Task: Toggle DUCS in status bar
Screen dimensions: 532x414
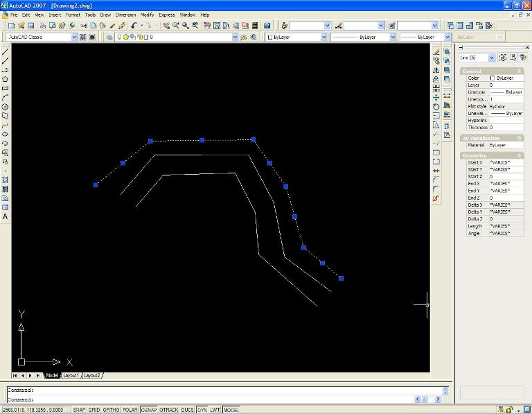Action: pyautogui.click(x=187, y=410)
